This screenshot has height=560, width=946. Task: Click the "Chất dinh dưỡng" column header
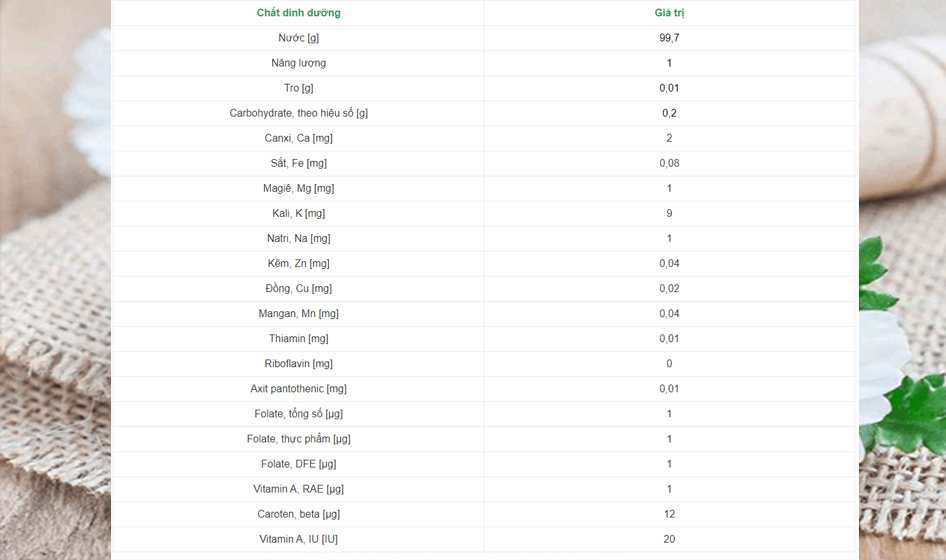pos(298,13)
